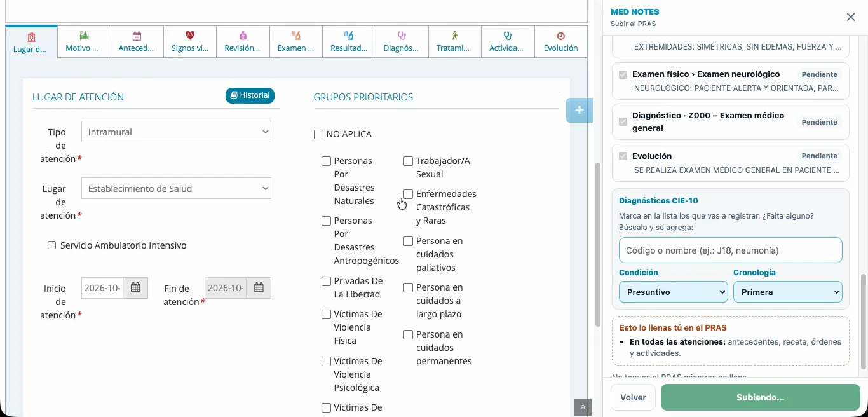Check the NO APLICA box
Image resolution: width=868 pixels, height=417 pixels.
coord(318,135)
